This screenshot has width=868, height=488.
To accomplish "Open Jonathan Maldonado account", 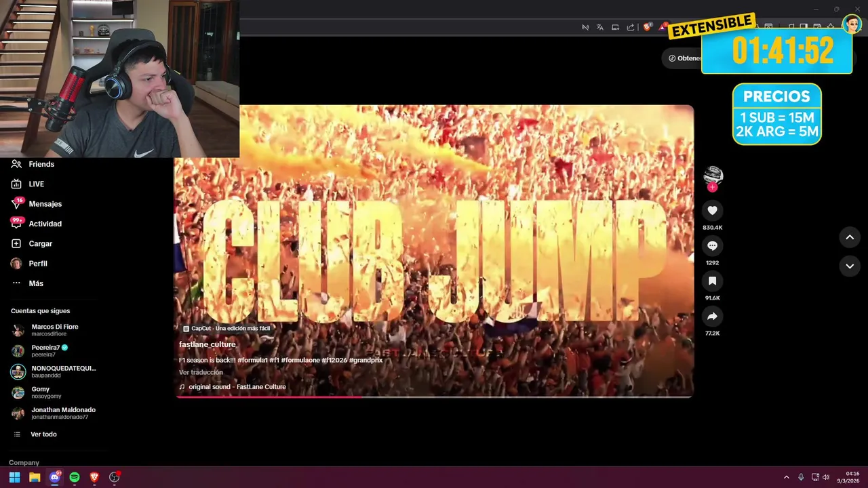I will [53, 413].
